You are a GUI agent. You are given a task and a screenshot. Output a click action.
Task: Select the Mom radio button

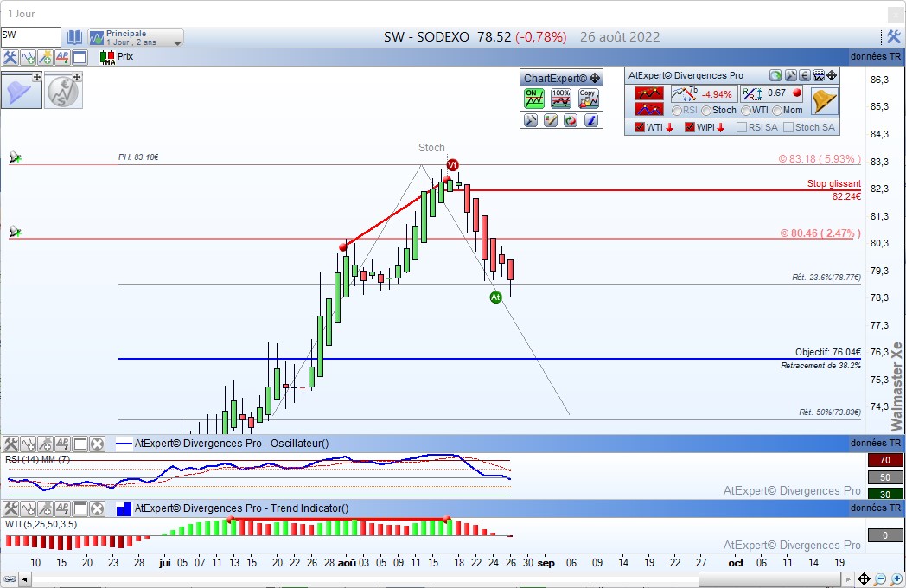[x=777, y=111]
